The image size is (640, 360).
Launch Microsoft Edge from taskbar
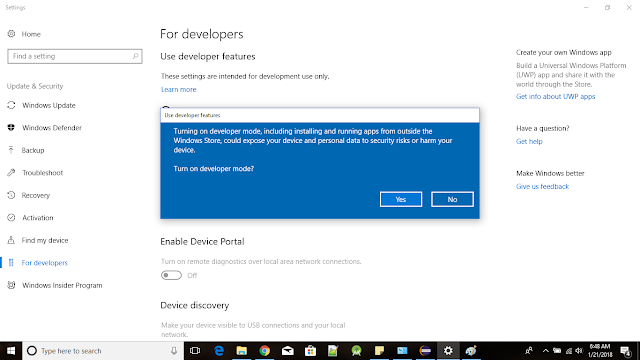coord(219,351)
